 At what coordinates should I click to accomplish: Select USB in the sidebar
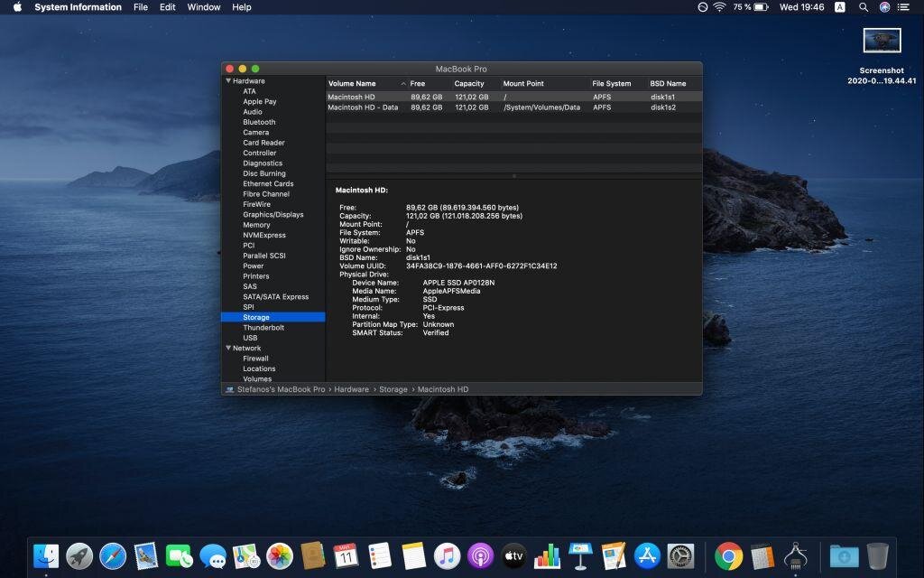[x=250, y=338]
